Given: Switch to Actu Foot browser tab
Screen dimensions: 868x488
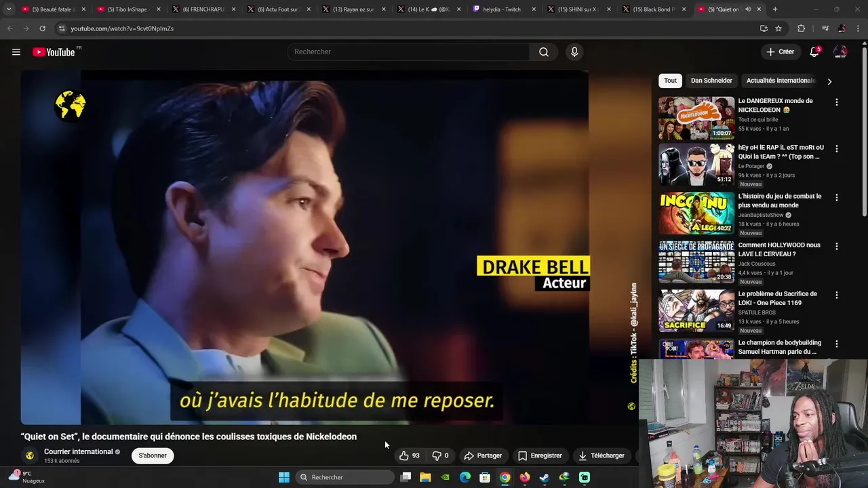Looking at the screenshot, I should tap(277, 9).
